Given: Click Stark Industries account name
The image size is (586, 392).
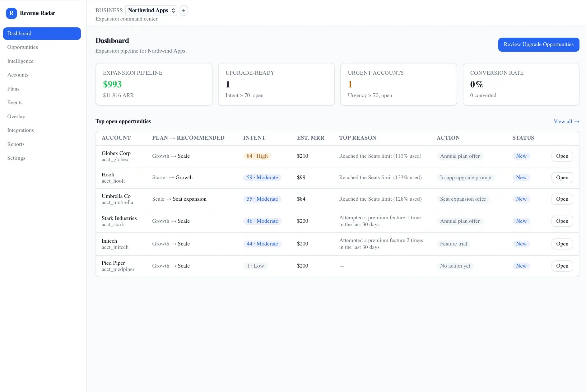Looking at the screenshot, I should [119, 218].
